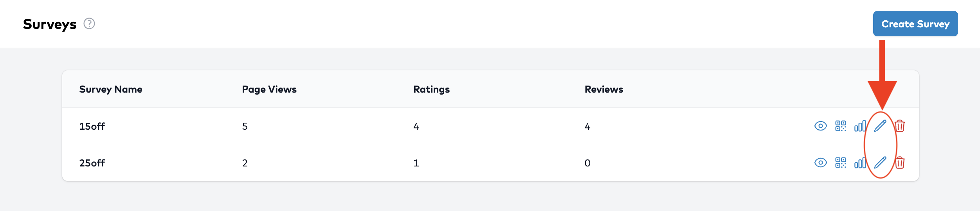Show QR code for 25off survey
This screenshot has height=211, width=980.
point(840,163)
